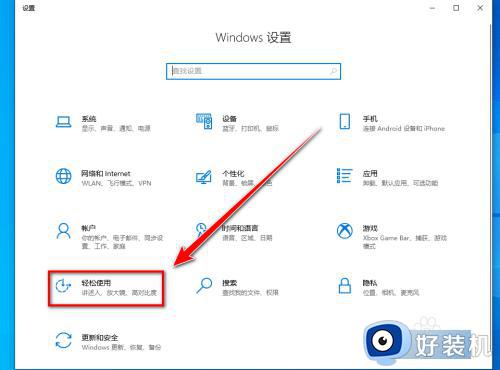Viewport: 500px width, 370px height.
Task: Click the 帐户 title text
Action: tap(89, 228)
